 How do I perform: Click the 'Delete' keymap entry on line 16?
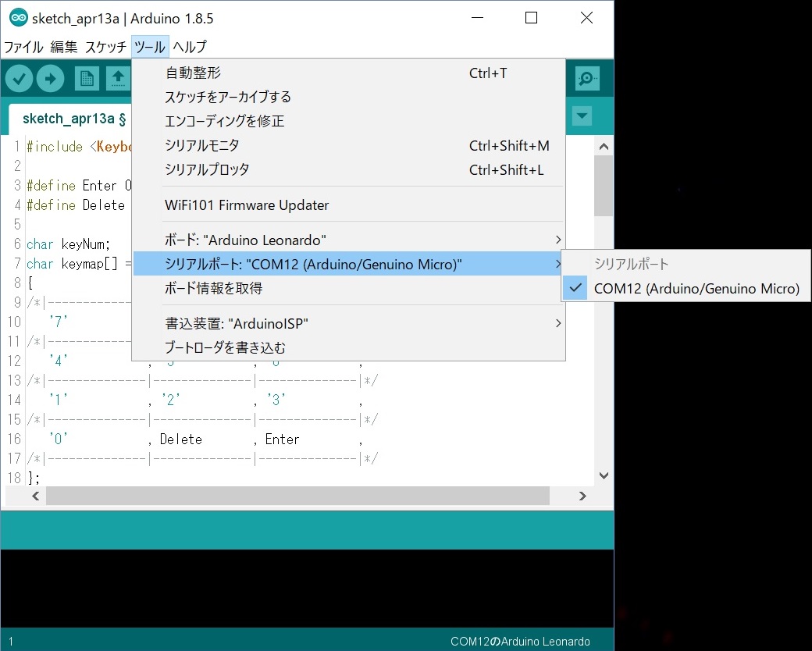(x=180, y=439)
